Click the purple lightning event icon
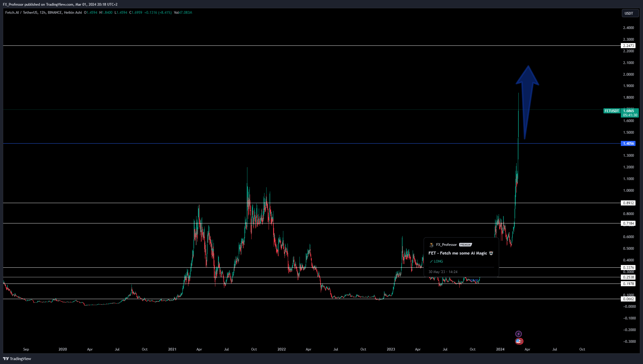Viewport: 643px width, 364px height. coord(518,334)
